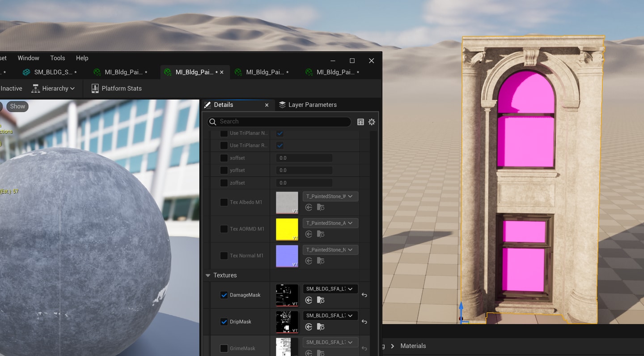Use selected asset for Tex Albedo M1
Screen dimensions: 644x356
pos(309,208)
